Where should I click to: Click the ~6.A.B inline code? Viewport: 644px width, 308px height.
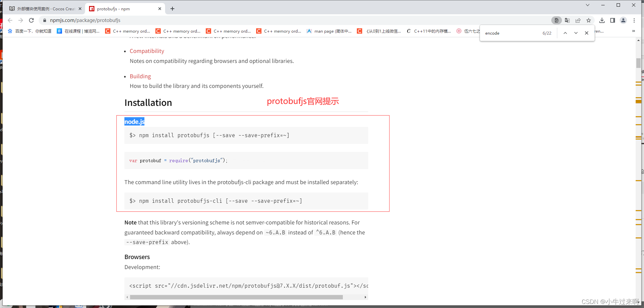click(x=275, y=232)
